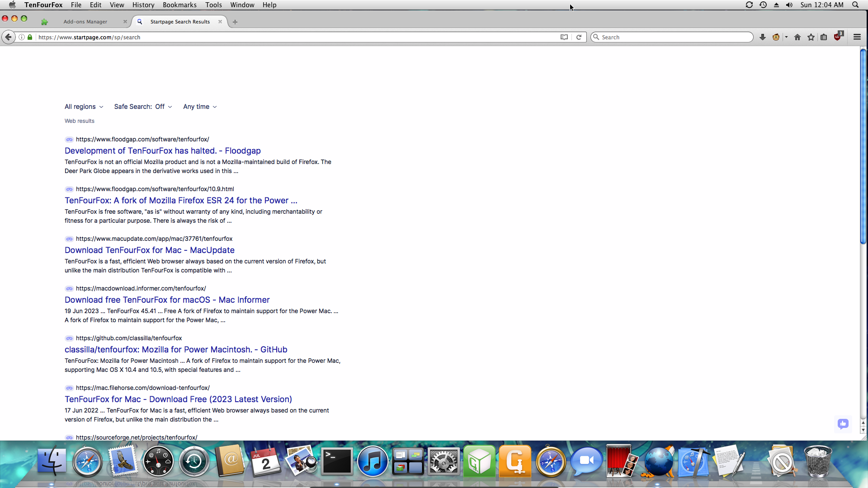Click the Back navigation arrow
This screenshot has width=868, height=488.
click(8, 37)
